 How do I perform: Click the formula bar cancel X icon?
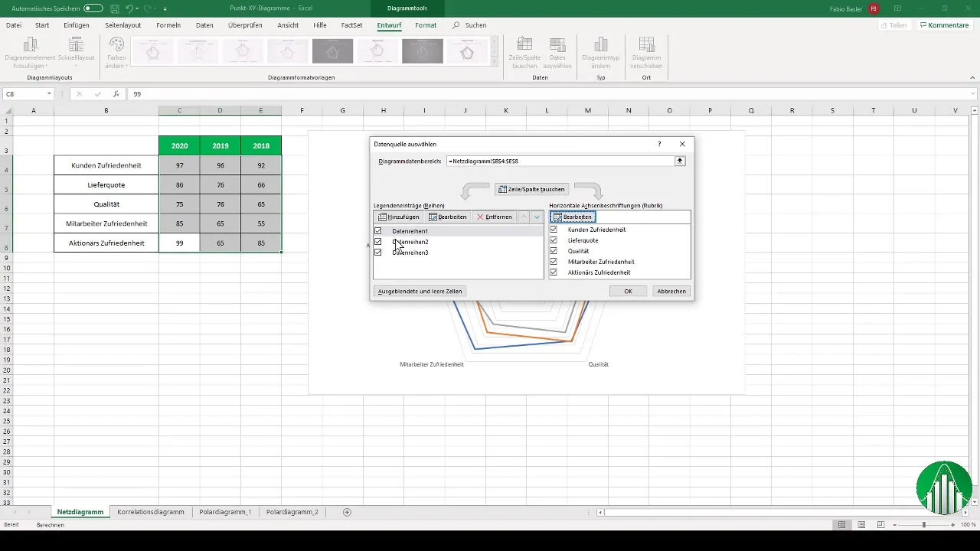pos(80,94)
